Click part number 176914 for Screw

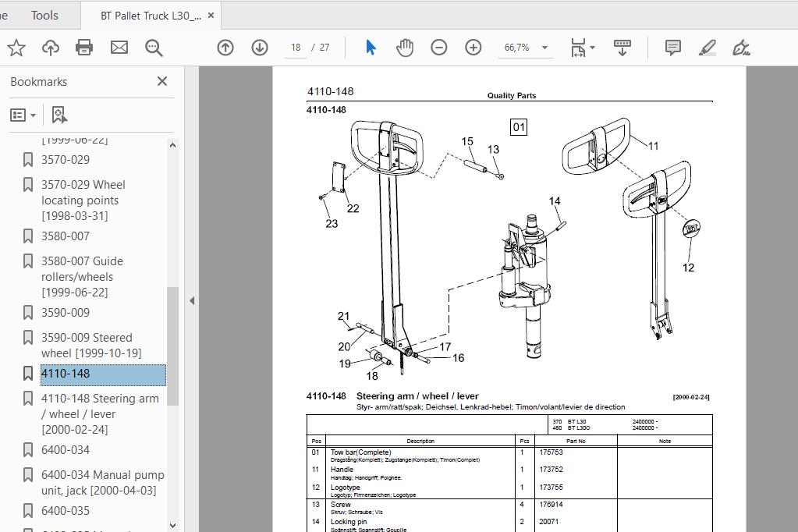pyautogui.click(x=552, y=505)
